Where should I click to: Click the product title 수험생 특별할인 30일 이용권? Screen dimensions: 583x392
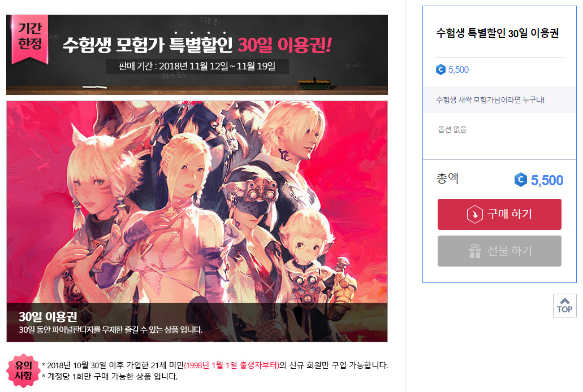[497, 33]
